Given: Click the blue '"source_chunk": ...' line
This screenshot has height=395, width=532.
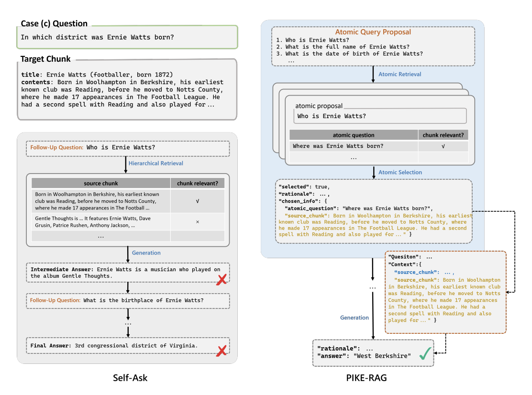Looking at the screenshot, I should pyautogui.click(x=424, y=272).
